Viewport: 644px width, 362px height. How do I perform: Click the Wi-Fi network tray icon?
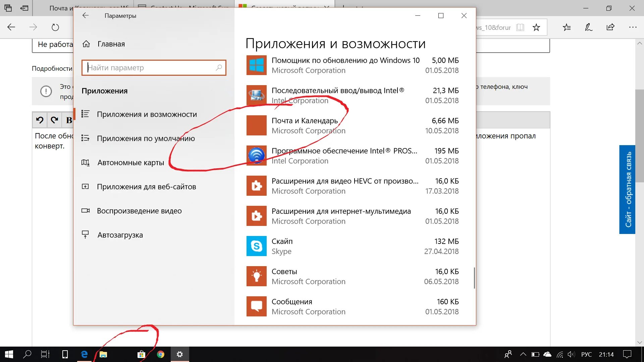pos(560,354)
